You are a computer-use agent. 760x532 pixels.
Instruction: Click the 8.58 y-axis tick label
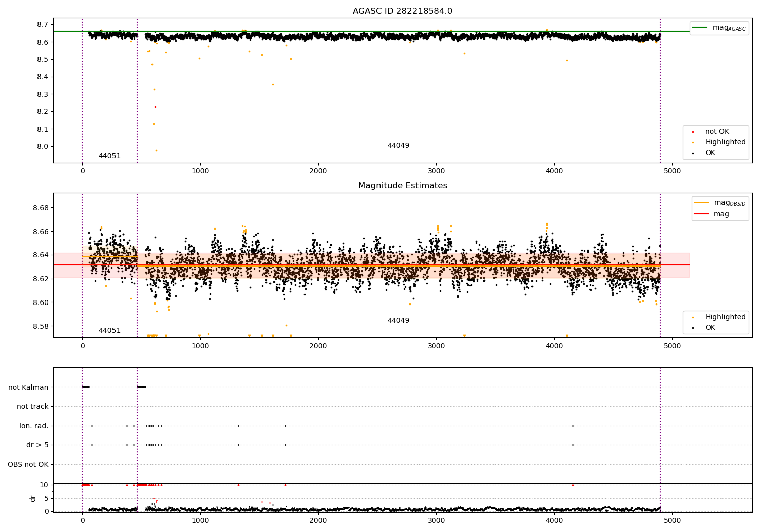[x=41, y=327]
